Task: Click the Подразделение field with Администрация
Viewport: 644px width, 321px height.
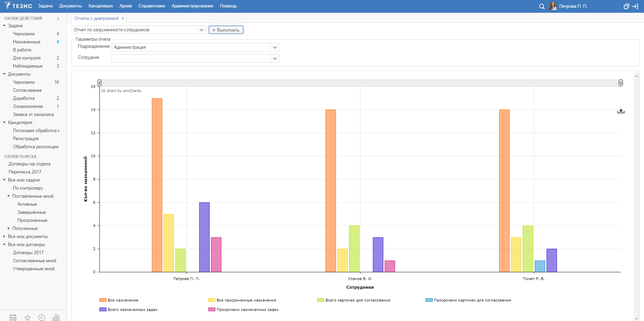Action: tap(191, 47)
